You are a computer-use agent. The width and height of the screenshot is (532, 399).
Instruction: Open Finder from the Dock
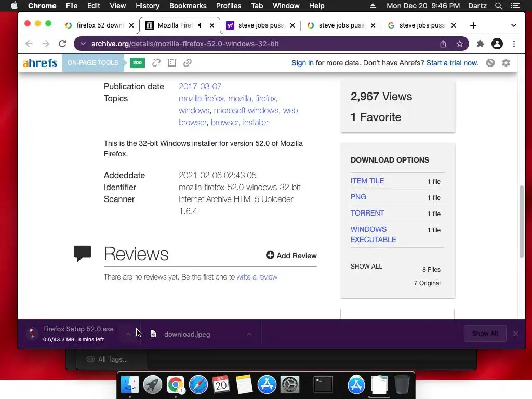130,385
